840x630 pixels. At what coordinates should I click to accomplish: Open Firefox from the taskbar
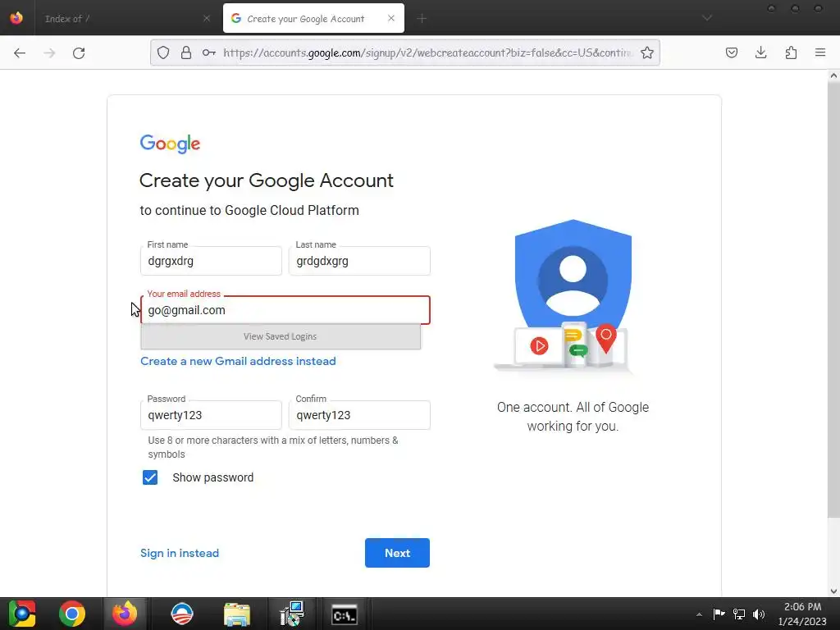pyautogui.click(x=125, y=614)
